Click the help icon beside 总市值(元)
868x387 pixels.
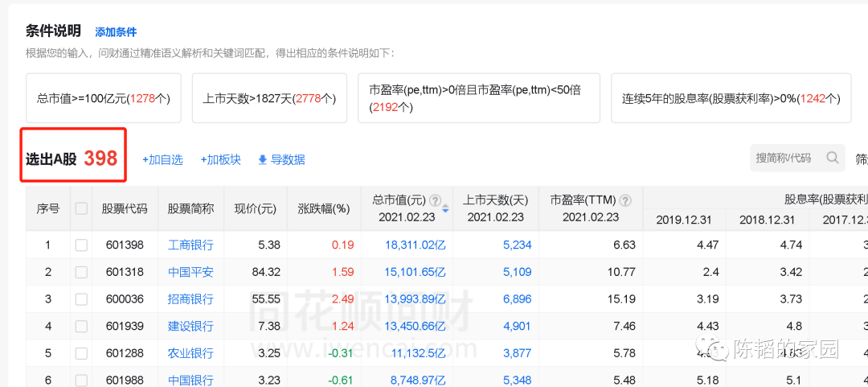click(435, 200)
